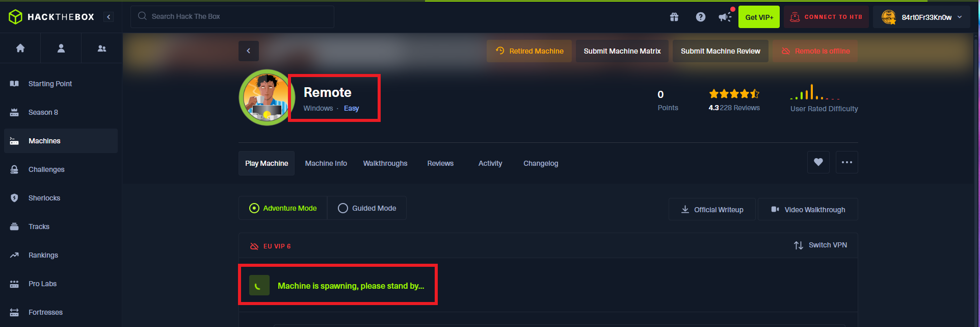Click Submit Machine Review
The width and height of the screenshot is (980, 327).
tap(721, 51)
